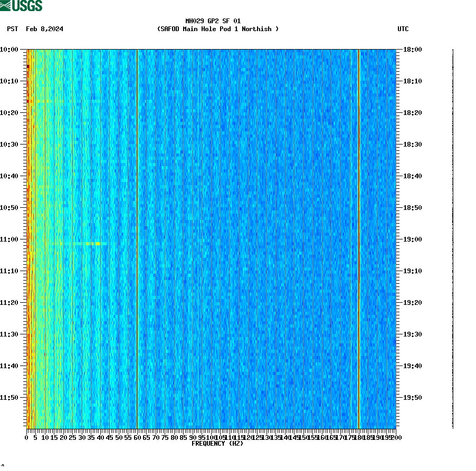Click the UTC timezone label
This screenshot has height=471, width=476.
tap(404, 29)
